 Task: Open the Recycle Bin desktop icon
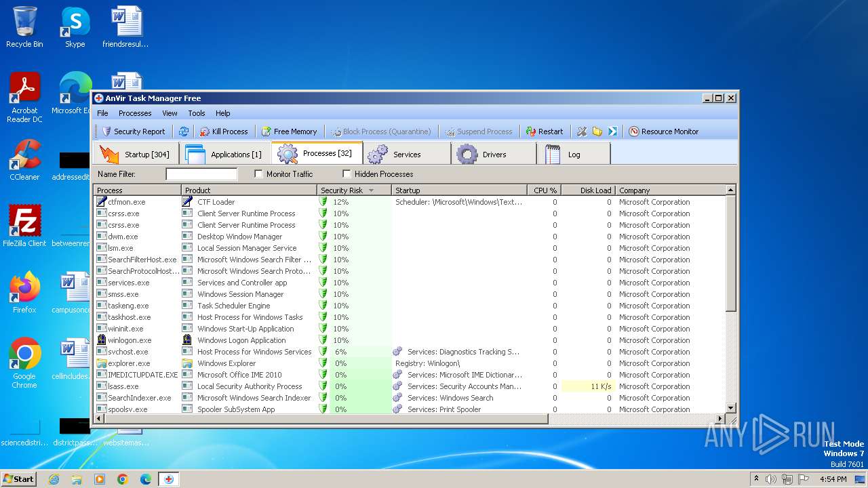pyautogui.click(x=24, y=27)
